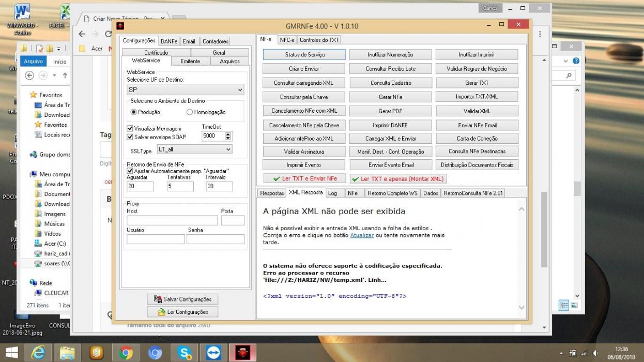Go back in the File Explorer window
This screenshot has width=644, height=362.
tap(29, 76)
